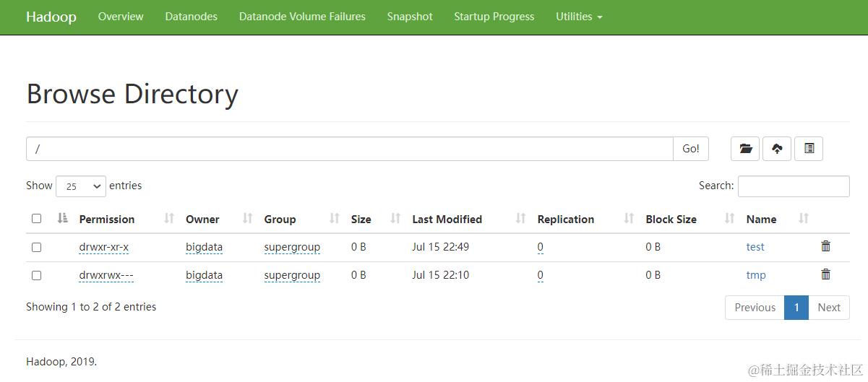This screenshot has height=382, width=868.
Task: Open the tmp directory link
Action: coord(756,275)
